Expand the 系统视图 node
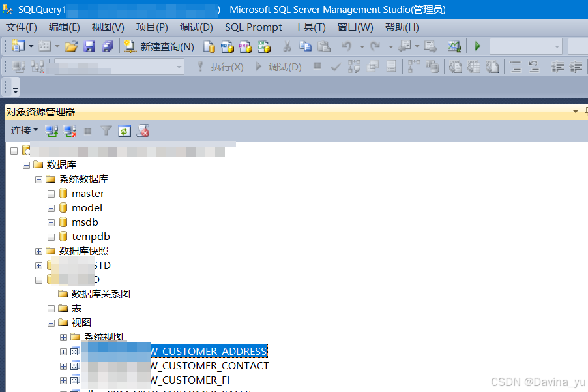Viewport: 588px width, 392px height. point(63,337)
